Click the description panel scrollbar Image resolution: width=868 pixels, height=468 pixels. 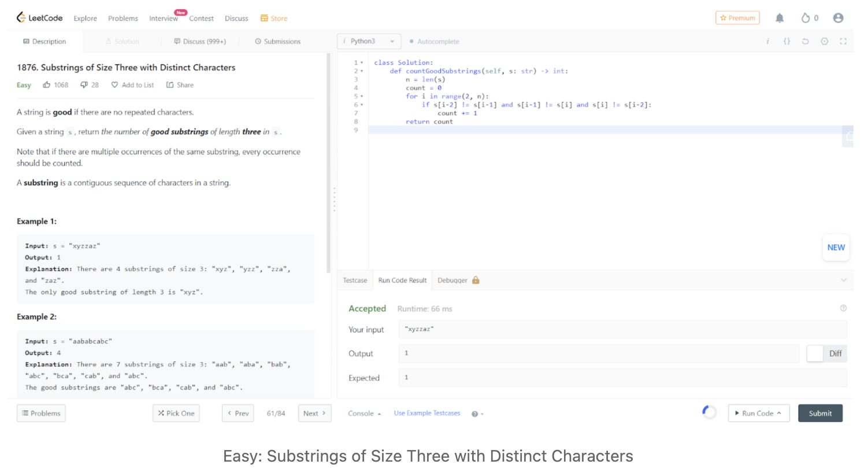coord(329,162)
